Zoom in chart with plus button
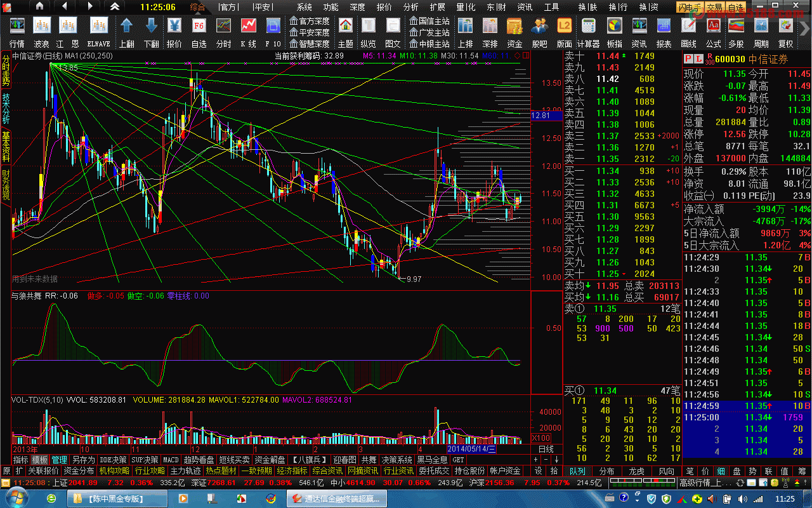Viewport: 812px width, 508px height. pyautogui.click(x=536, y=460)
